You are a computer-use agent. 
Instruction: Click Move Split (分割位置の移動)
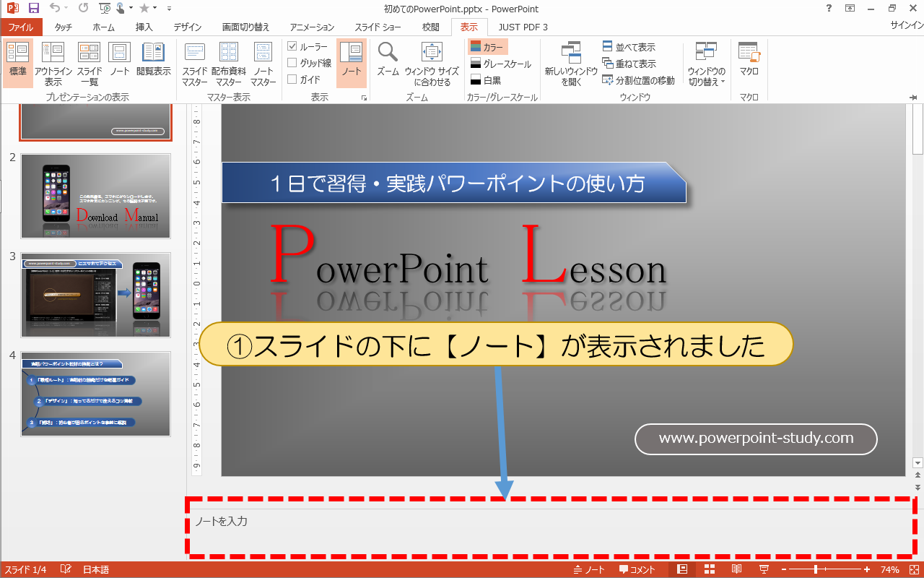click(638, 80)
